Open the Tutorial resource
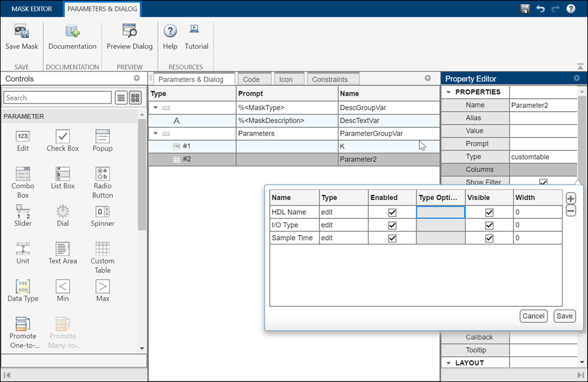The image size is (588, 382). pos(196,36)
